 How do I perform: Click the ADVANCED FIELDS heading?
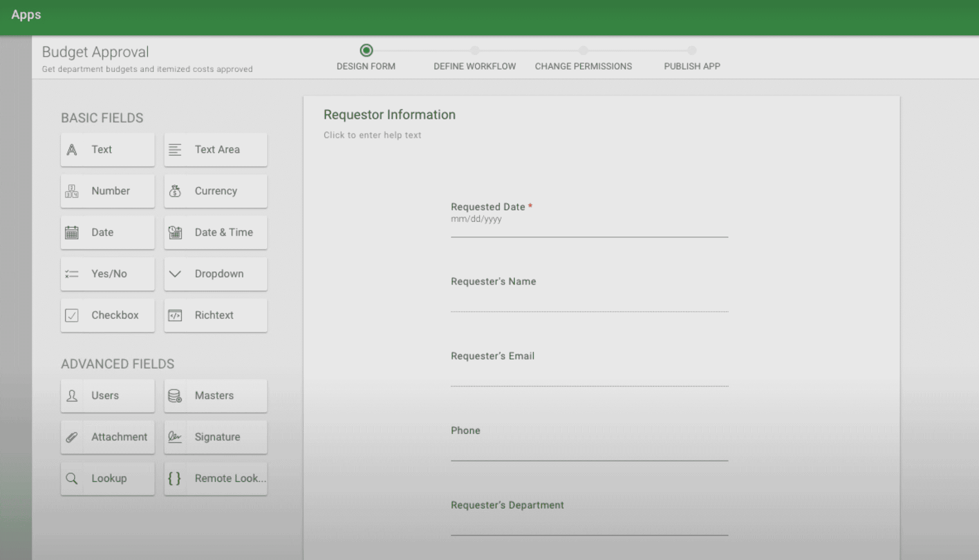click(x=117, y=364)
